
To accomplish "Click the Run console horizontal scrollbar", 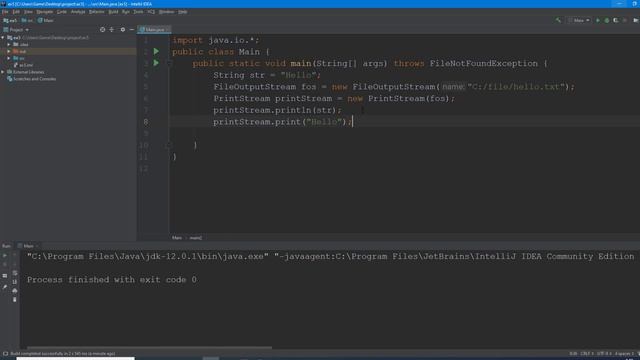I will point(149,348).
